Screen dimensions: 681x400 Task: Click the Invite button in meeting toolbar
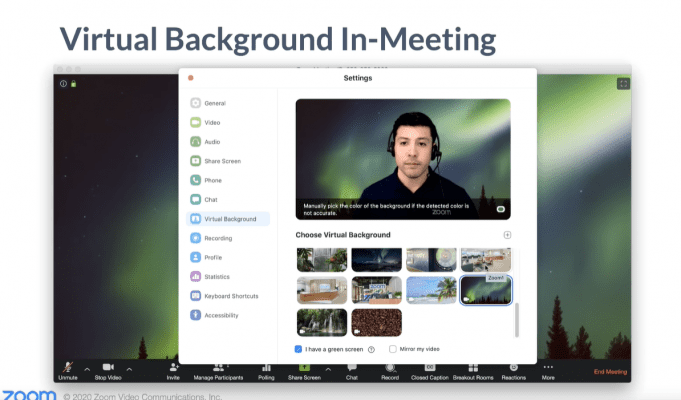[x=173, y=372]
